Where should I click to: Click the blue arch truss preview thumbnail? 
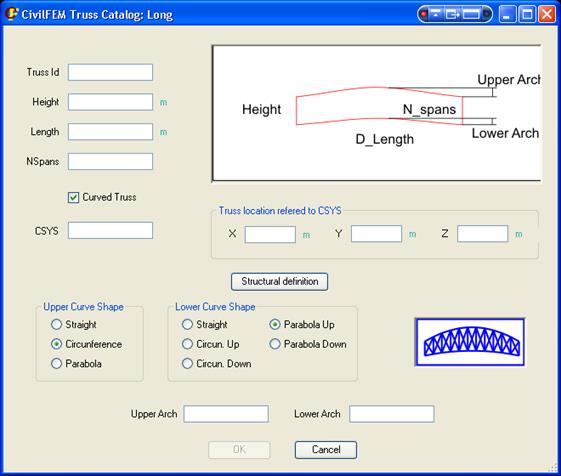470,342
